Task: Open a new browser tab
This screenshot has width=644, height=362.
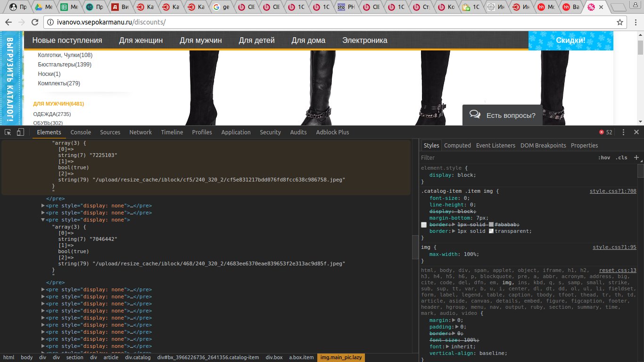Action: (x=618, y=8)
